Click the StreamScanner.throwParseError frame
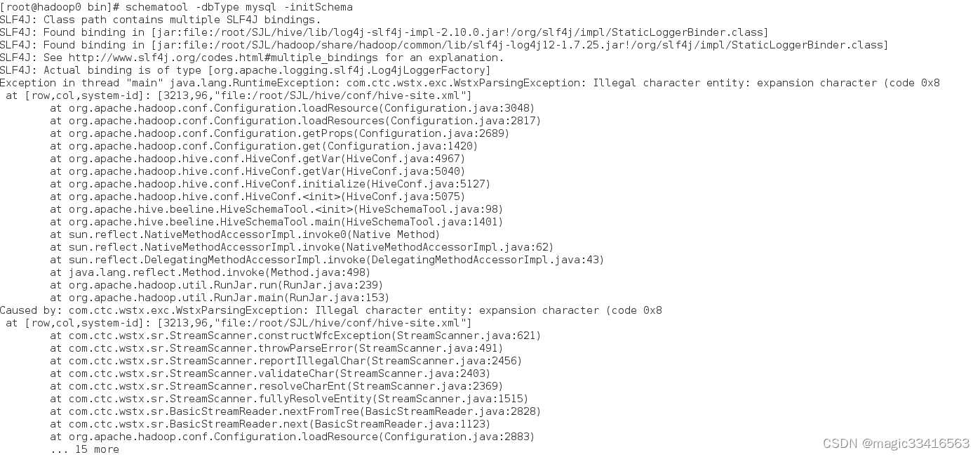 tap(276, 348)
